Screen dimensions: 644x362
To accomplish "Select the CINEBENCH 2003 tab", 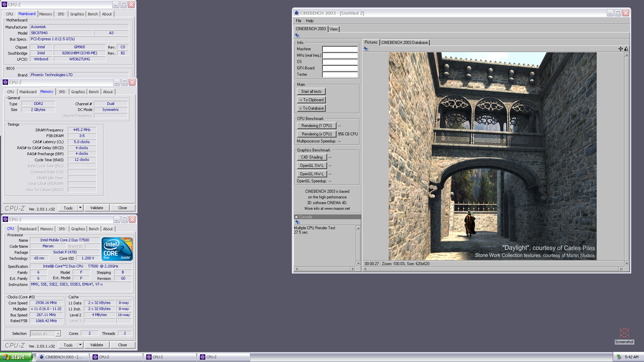I will (311, 29).
